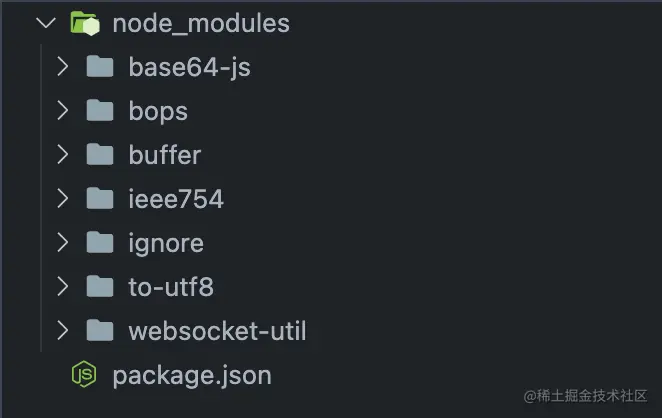
Task: Click the node_modules folder icon
Action: tap(84, 23)
